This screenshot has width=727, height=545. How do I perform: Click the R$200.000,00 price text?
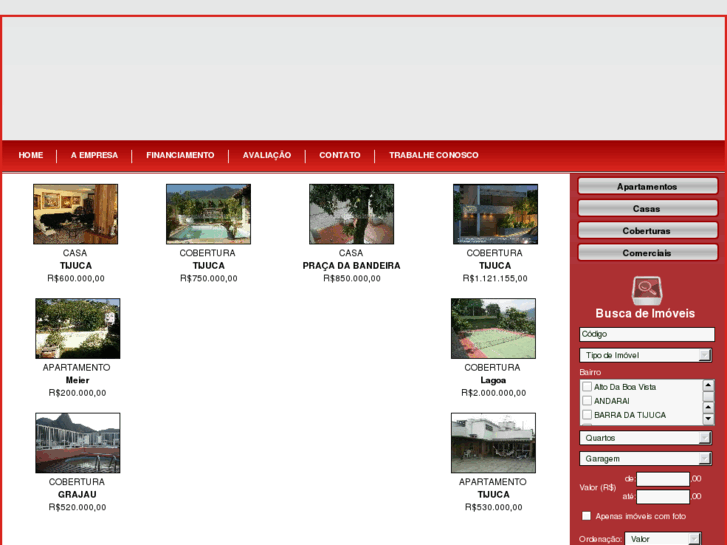coord(77,393)
